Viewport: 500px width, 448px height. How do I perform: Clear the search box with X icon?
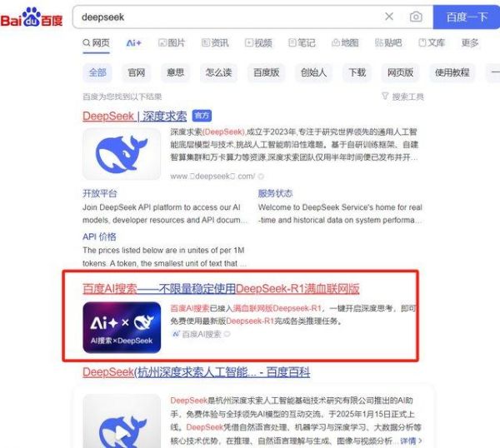point(389,17)
